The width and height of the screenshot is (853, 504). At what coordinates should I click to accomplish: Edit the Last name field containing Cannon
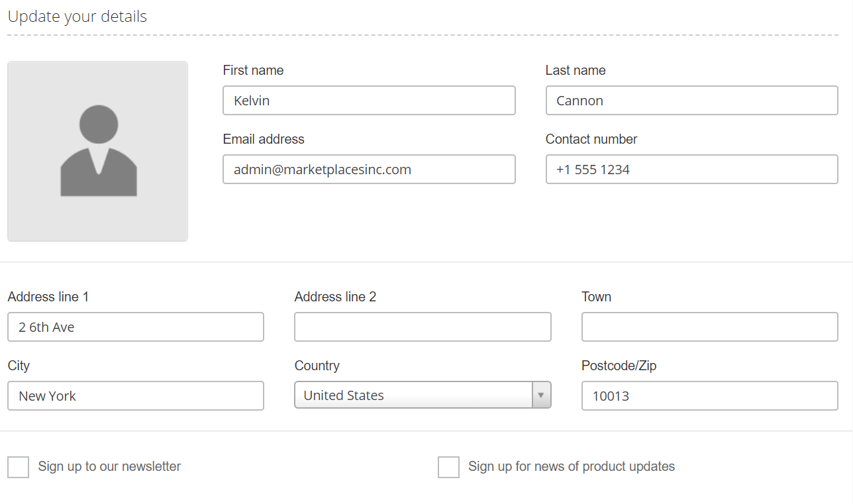[692, 101]
